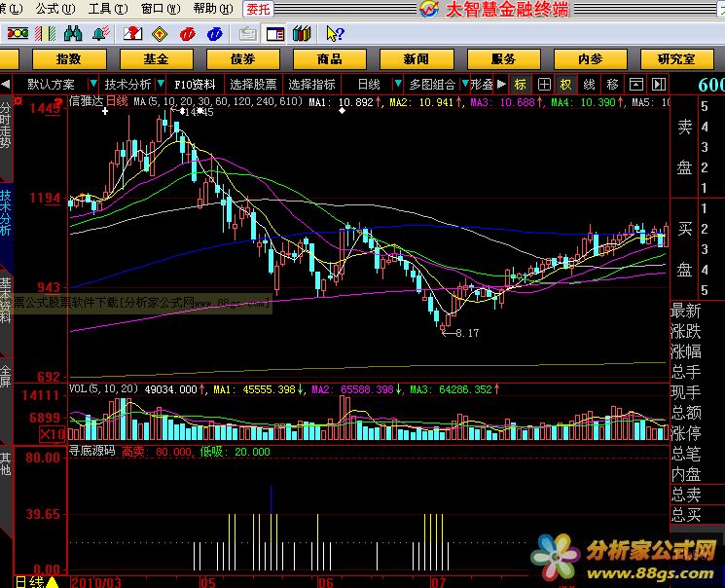Image resolution: width=725 pixels, height=588 pixels.
Task: Click the yellow diamond up-arrow icon
Action: (160, 34)
